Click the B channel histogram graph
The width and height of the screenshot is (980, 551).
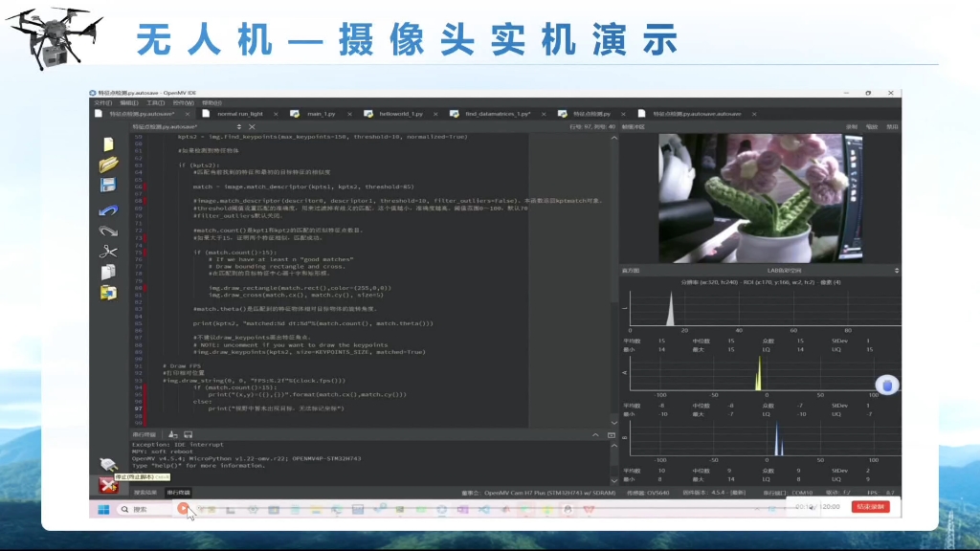(x=765, y=438)
